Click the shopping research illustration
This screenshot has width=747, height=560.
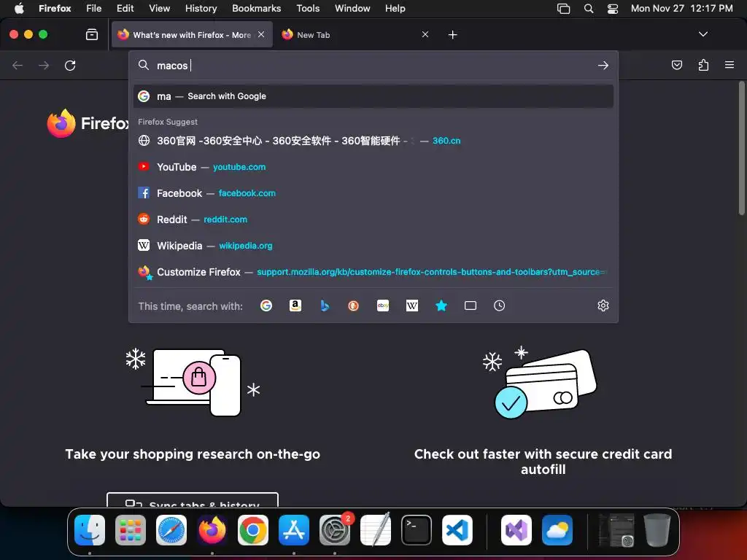193,381
